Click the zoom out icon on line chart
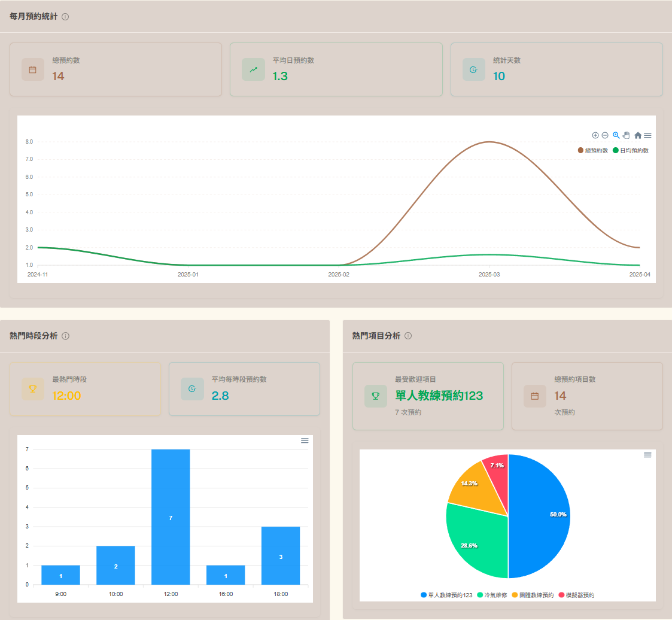The width and height of the screenshot is (672, 620). pyautogui.click(x=605, y=135)
